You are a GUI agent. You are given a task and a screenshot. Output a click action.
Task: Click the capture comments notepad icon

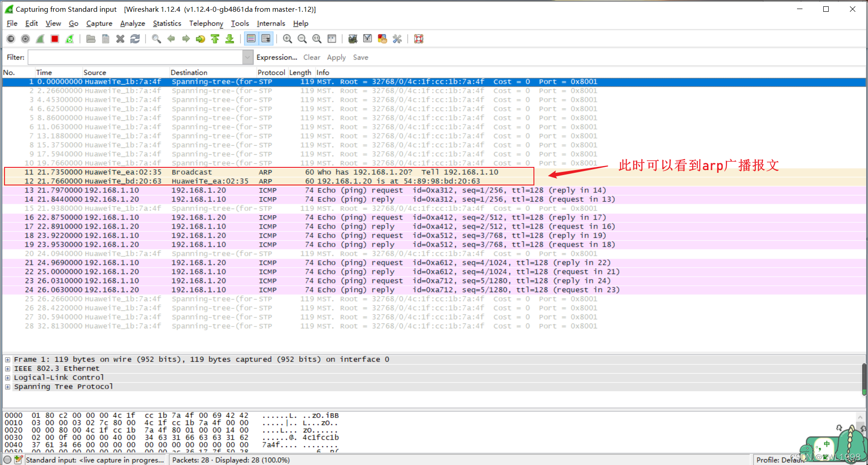(19, 460)
